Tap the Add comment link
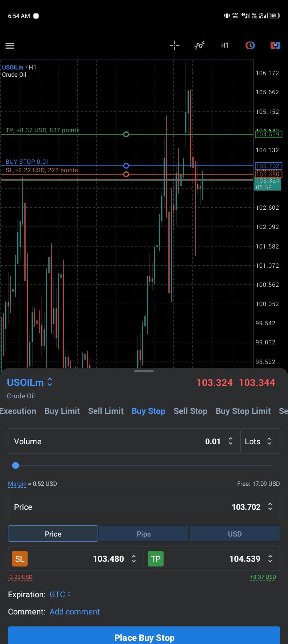 coord(74,612)
